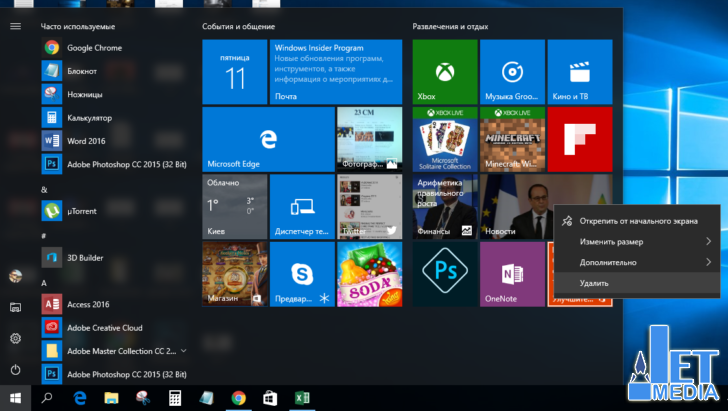
Task: Launch Блокнот from the app list
Action: click(114, 71)
